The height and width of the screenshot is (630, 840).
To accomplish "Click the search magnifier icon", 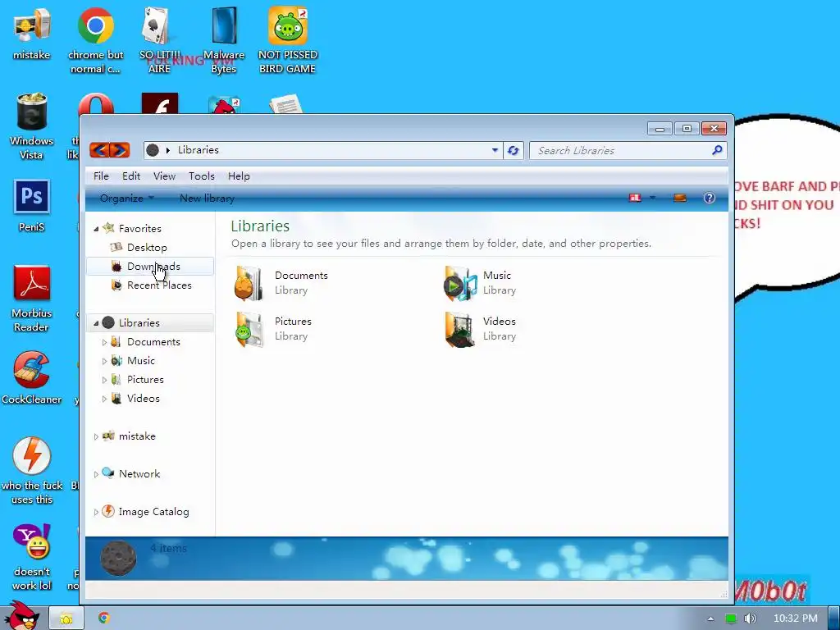I will [x=717, y=151].
